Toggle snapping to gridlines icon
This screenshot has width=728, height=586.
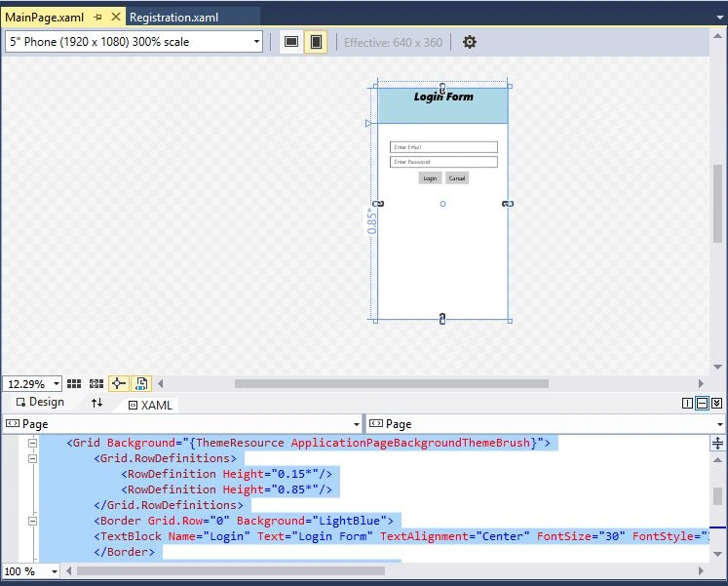point(96,383)
